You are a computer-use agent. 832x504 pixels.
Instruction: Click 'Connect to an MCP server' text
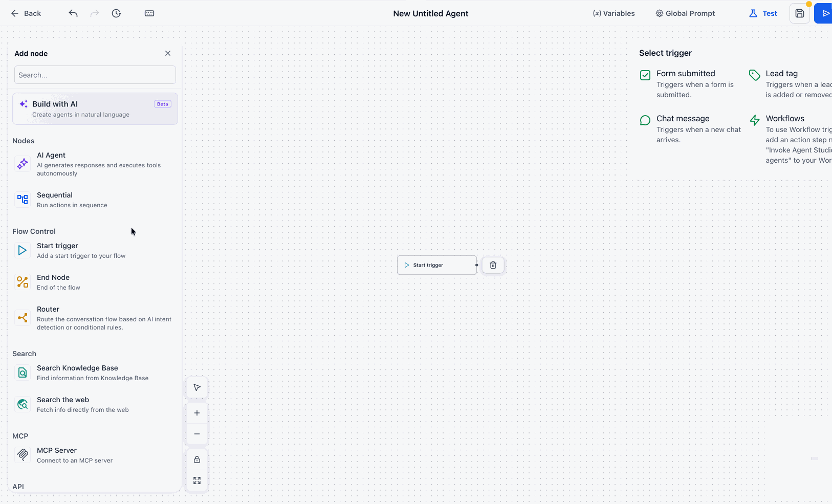pyautogui.click(x=75, y=461)
